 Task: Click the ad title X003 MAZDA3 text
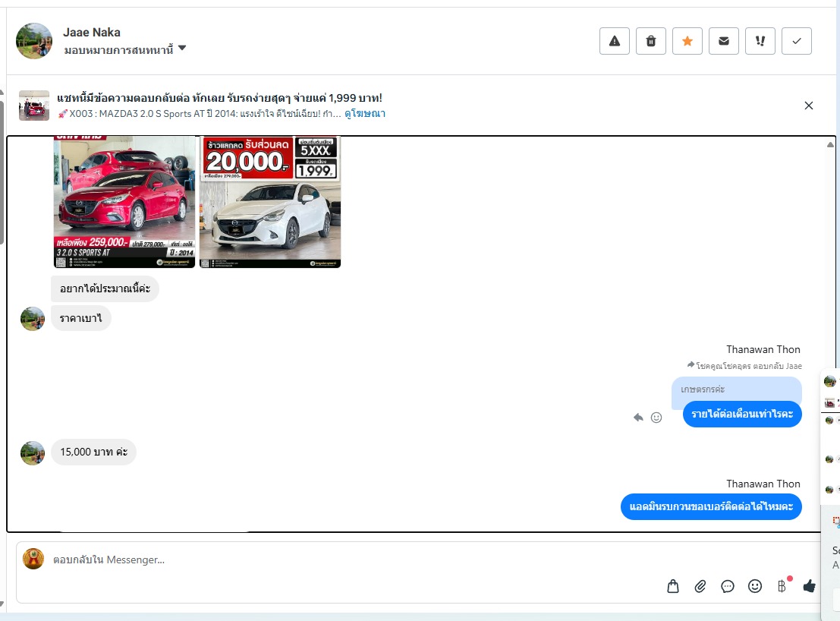click(x=199, y=114)
